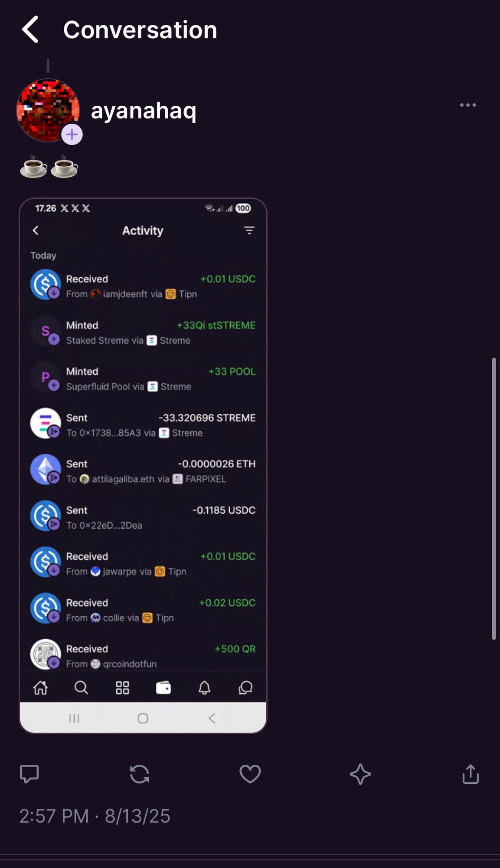Image resolution: width=500 pixels, height=868 pixels.
Task: Tap the sparkle tip icon
Action: click(x=360, y=774)
